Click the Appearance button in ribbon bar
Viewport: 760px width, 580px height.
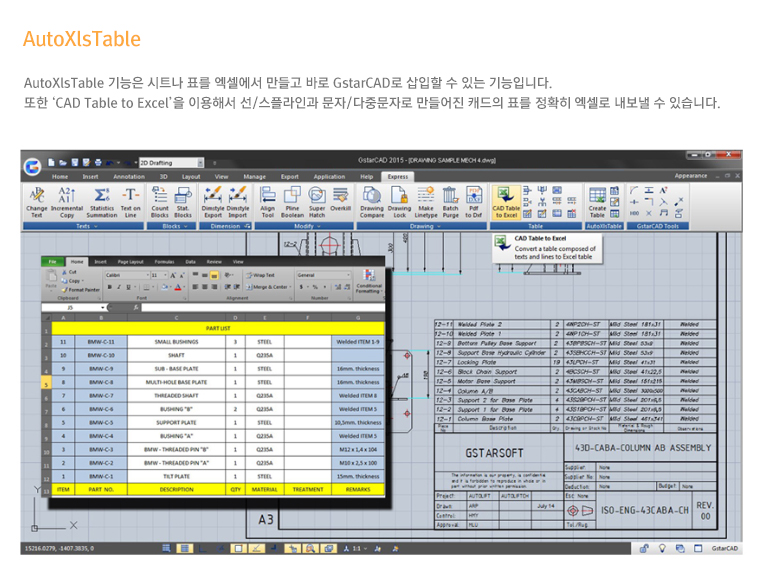click(691, 176)
